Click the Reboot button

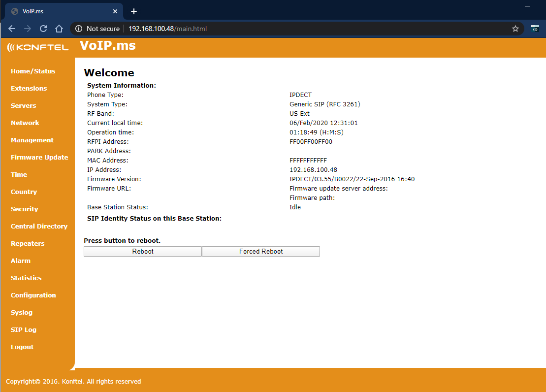point(143,252)
